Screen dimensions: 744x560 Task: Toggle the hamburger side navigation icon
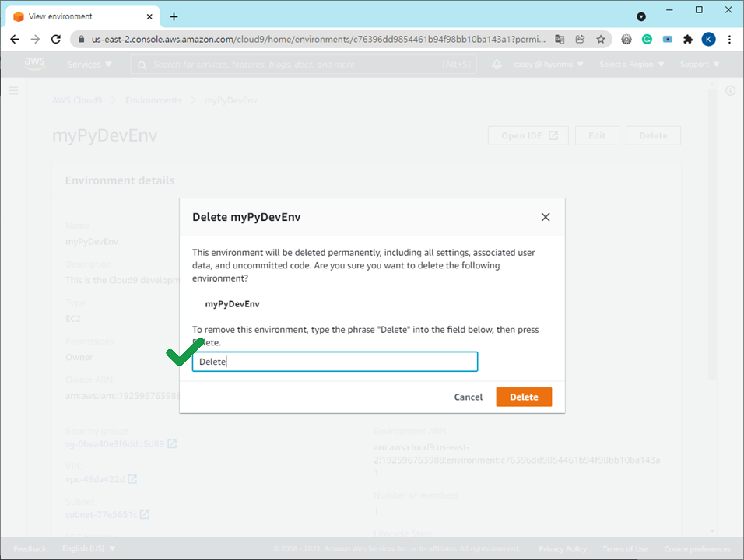point(13,90)
